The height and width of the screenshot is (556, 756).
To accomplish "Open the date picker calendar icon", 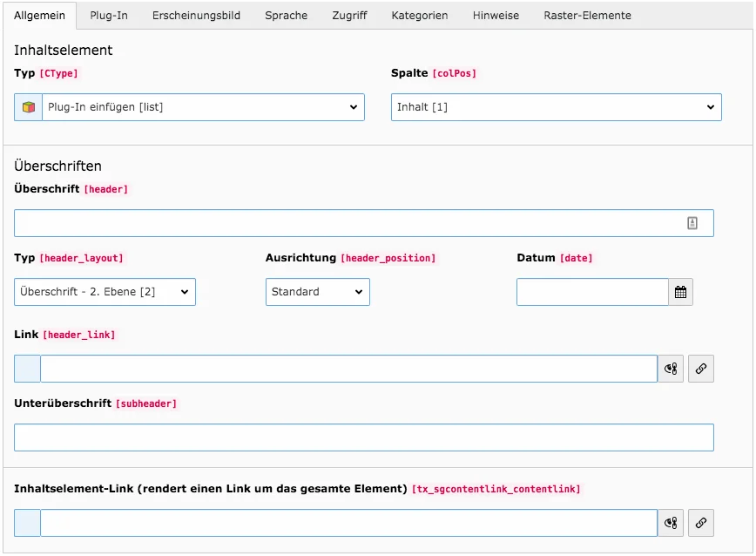I will (x=681, y=291).
